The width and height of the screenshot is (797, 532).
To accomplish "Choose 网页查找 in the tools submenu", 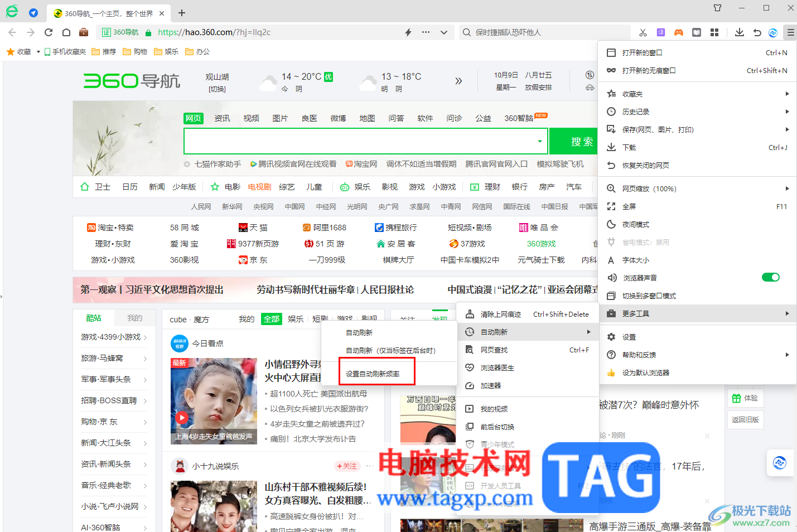I will pos(528,350).
